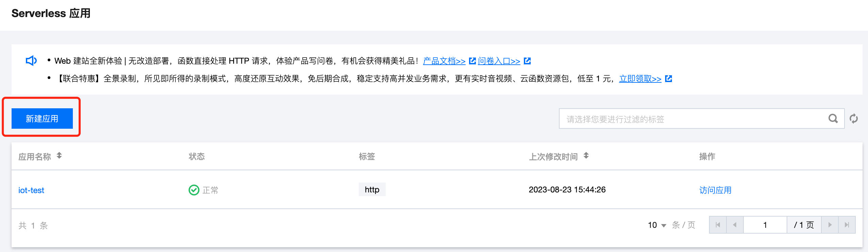The width and height of the screenshot is (868, 252).
Task: Go to first page
Action: [x=718, y=225]
